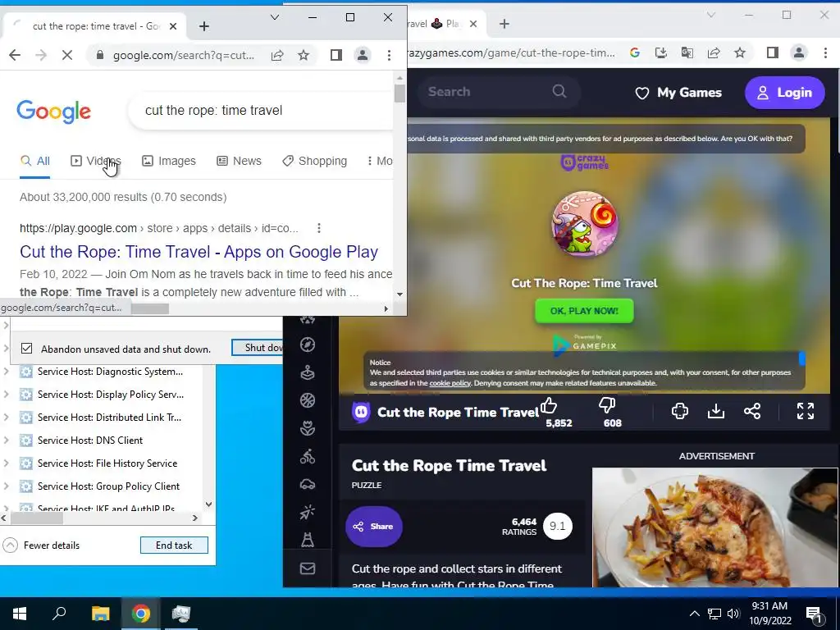This screenshot has width=840, height=630.
Task: Bookmark the CrazyGames page with the star
Action: pyautogui.click(x=740, y=52)
